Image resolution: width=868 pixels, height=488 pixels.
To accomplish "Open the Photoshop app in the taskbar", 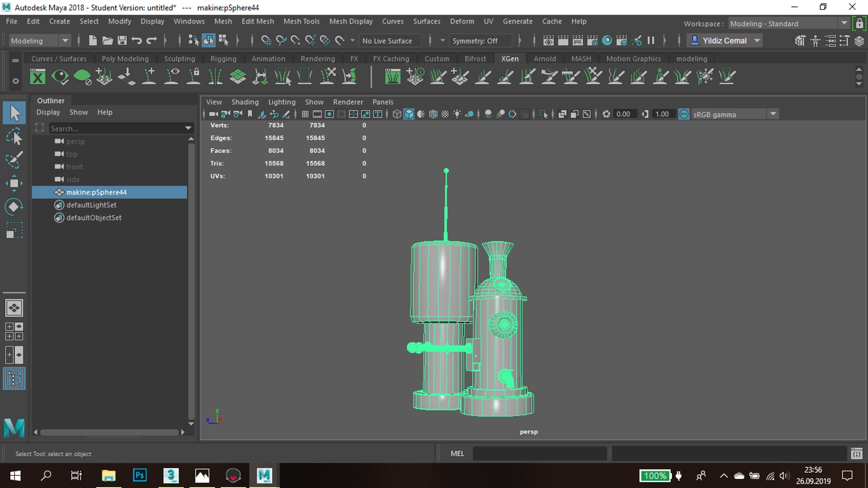I will tap(140, 475).
